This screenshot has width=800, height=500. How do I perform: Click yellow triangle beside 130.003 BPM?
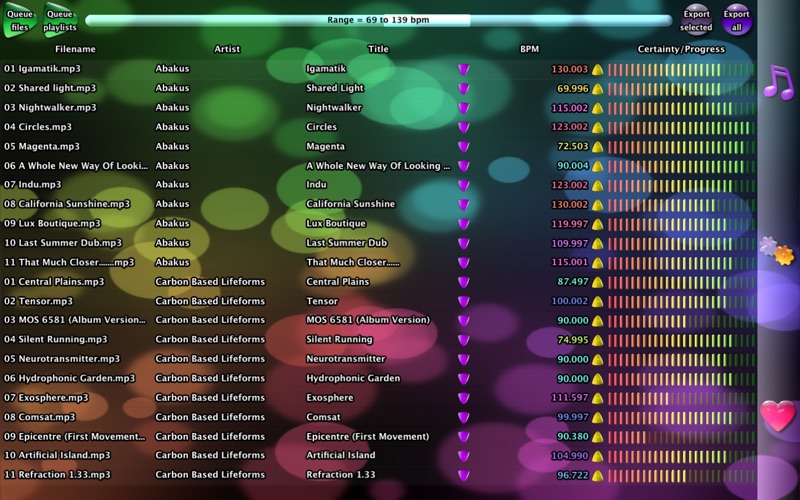(597, 70)
